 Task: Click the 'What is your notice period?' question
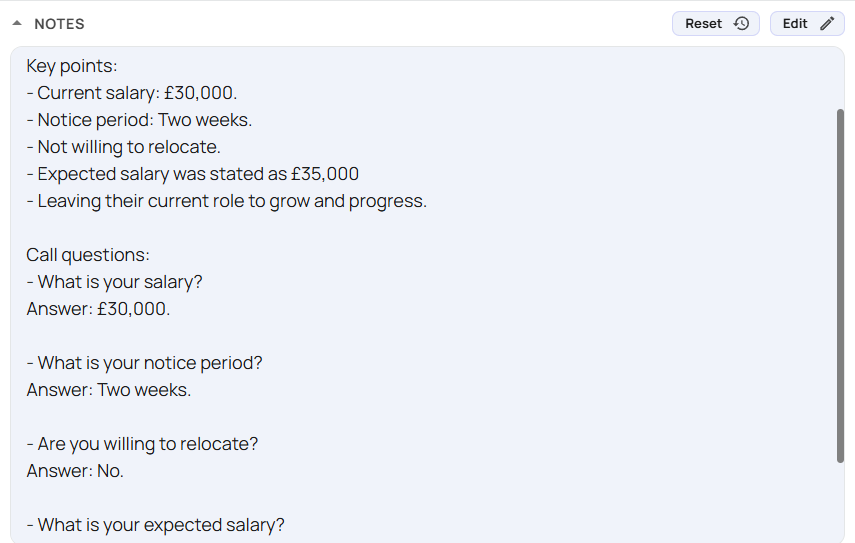coord(144,363)
